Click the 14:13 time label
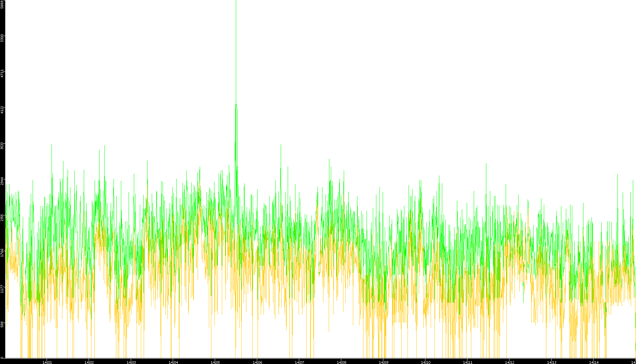 click(552, 362)
